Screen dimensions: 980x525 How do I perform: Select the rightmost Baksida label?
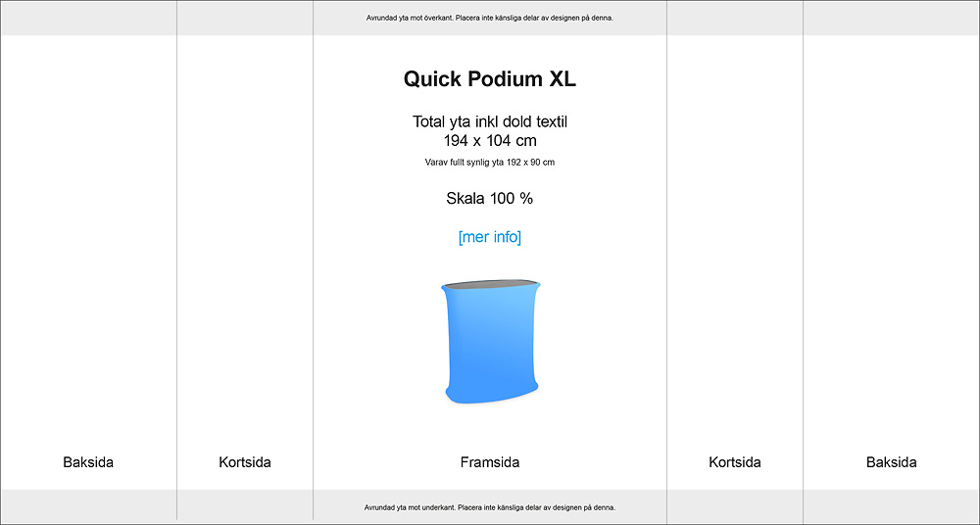[891, 462]
